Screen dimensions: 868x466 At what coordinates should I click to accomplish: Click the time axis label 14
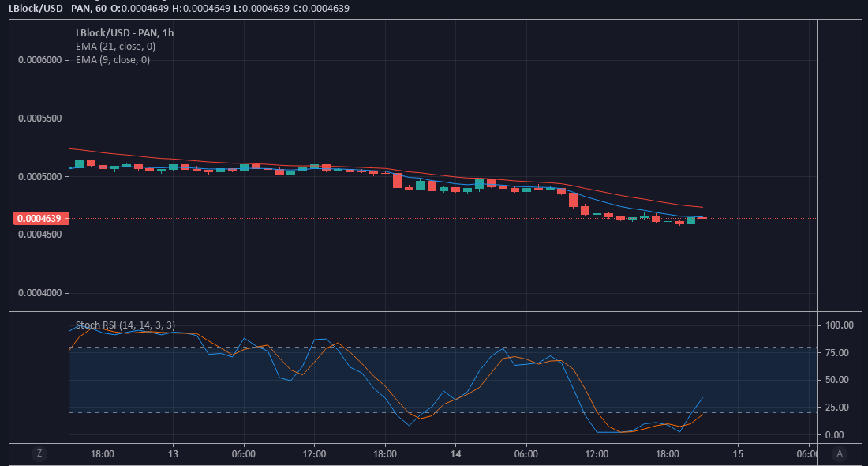(x=455, y=454)
